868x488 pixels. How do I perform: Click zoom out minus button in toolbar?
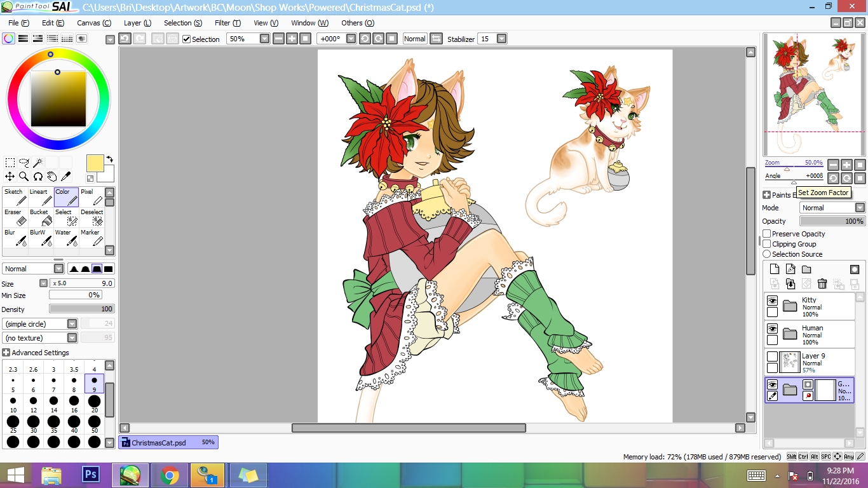coord(278,39)
